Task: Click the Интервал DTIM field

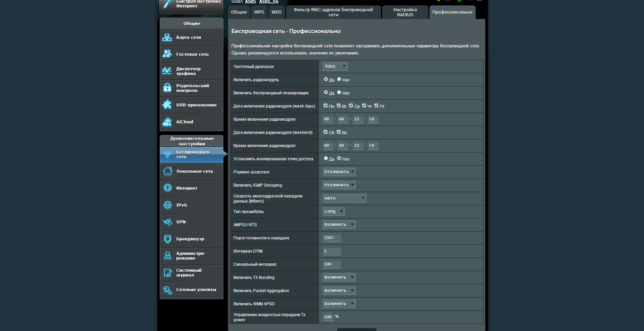Action: tap(332, 251)
